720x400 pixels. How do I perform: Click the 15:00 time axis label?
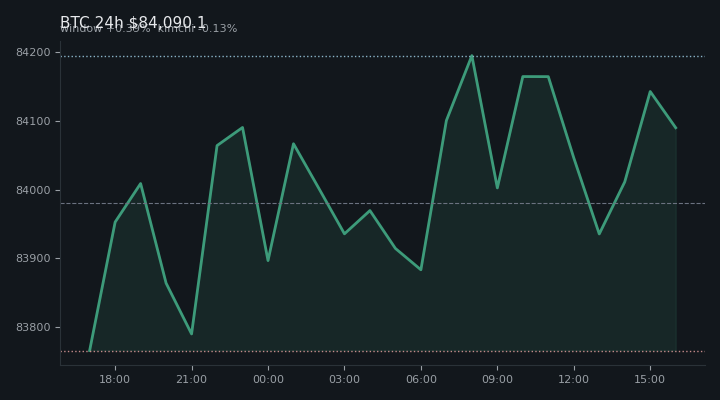[650, 379]
